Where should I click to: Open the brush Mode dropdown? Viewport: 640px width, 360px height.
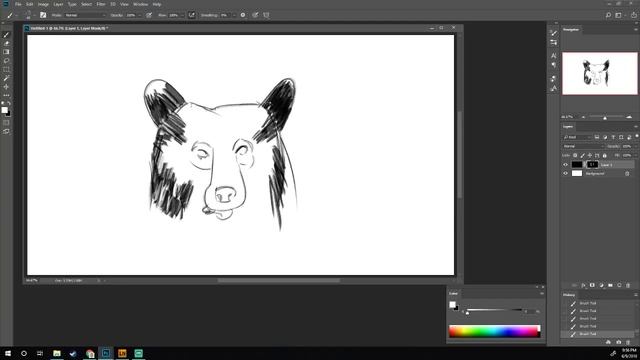tap(85, 15)
